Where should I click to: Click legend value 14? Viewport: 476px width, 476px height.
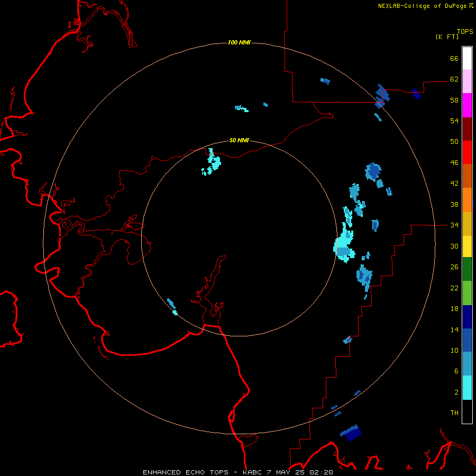coord(454,329)
